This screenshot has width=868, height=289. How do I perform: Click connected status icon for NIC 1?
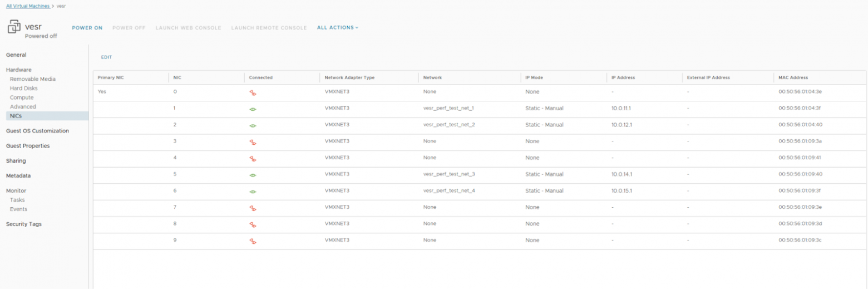point(253,109)
